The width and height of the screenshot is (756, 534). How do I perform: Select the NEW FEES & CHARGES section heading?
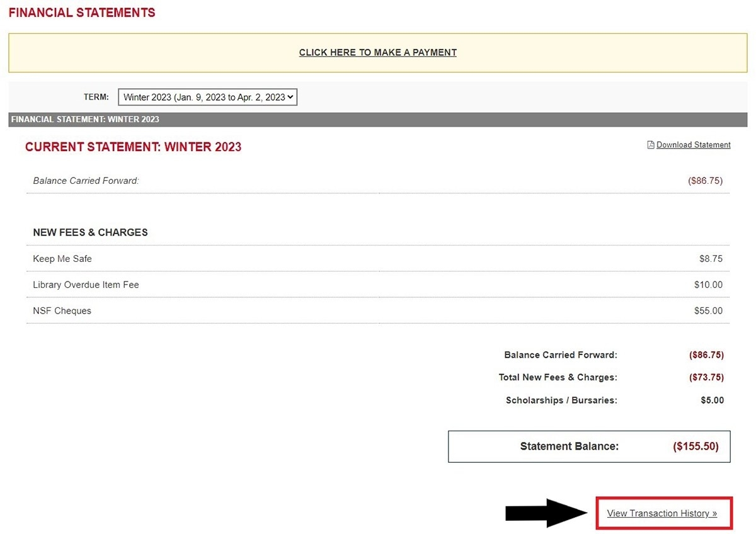pos(90,232)
